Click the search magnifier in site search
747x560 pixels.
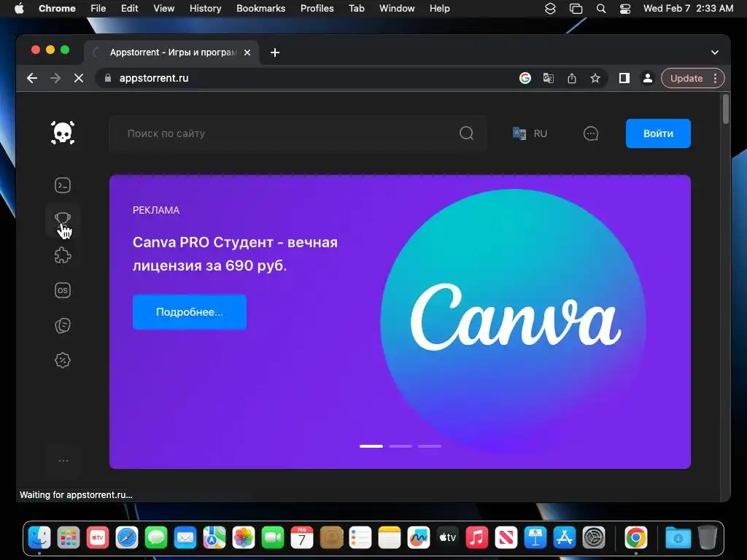click(x=466, y=133)
